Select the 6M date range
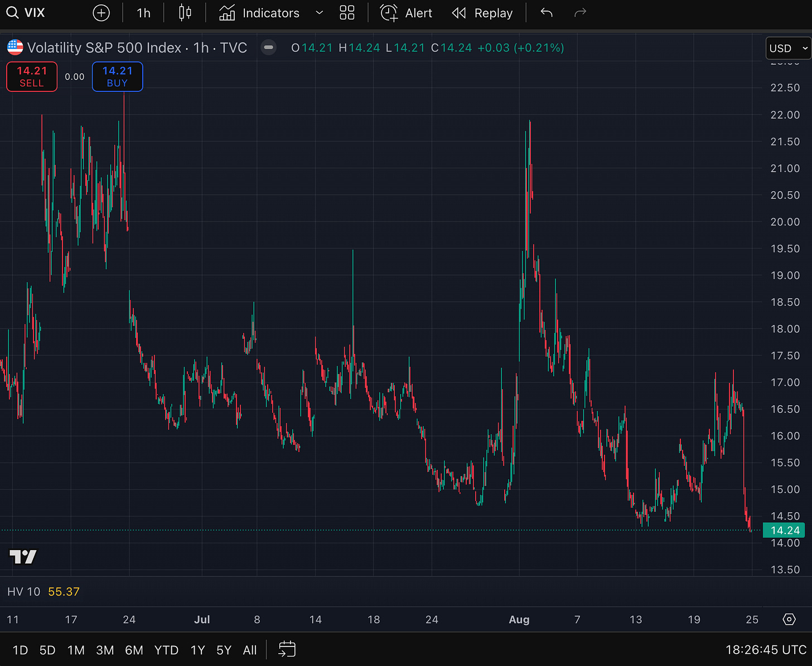812x666 pixels. [x=134, y=650]
